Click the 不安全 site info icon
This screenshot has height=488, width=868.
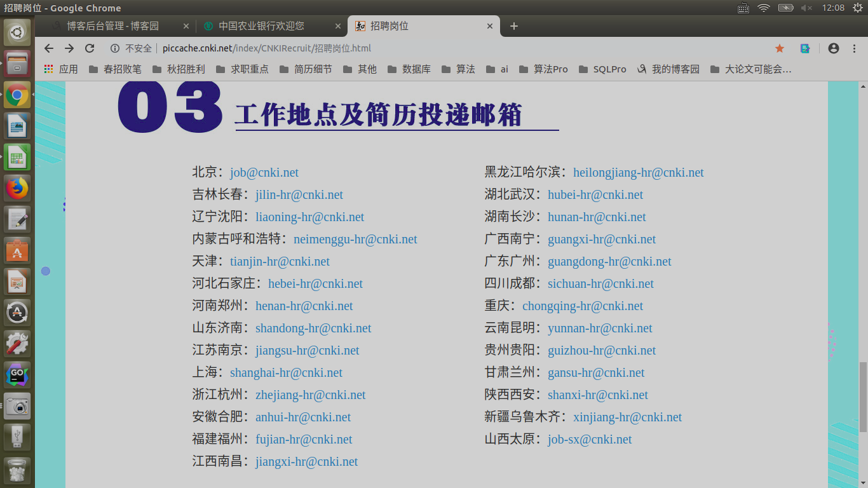tap(115, 48)
